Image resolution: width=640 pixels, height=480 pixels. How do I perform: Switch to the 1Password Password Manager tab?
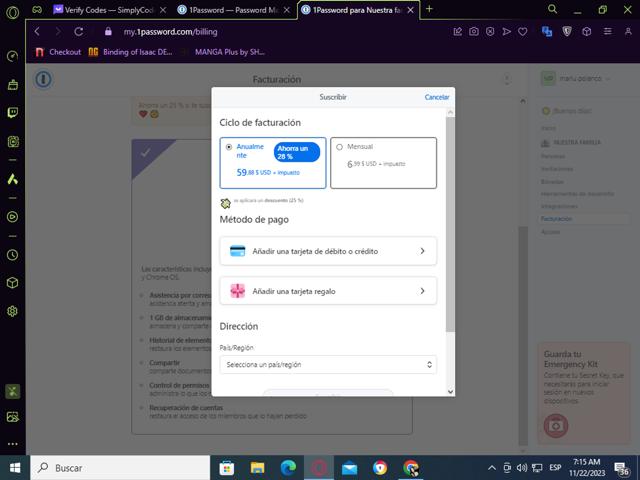point(234,10)
